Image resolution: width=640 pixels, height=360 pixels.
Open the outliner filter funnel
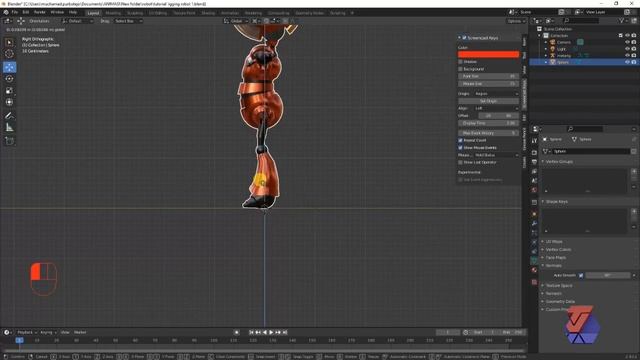621,20
